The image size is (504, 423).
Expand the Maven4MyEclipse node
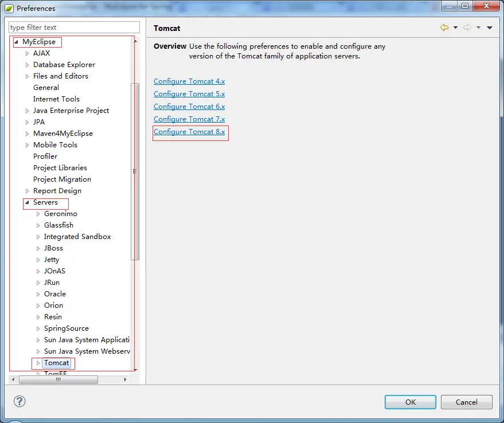(28, 134)
